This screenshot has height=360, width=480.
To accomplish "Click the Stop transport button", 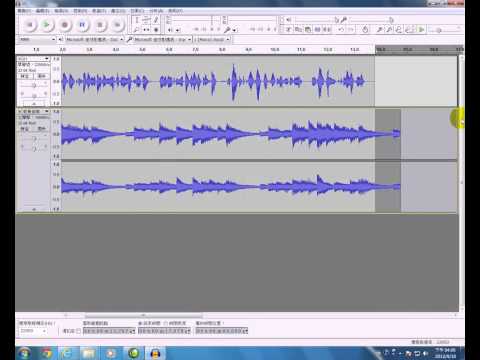I will coord(99,25).
